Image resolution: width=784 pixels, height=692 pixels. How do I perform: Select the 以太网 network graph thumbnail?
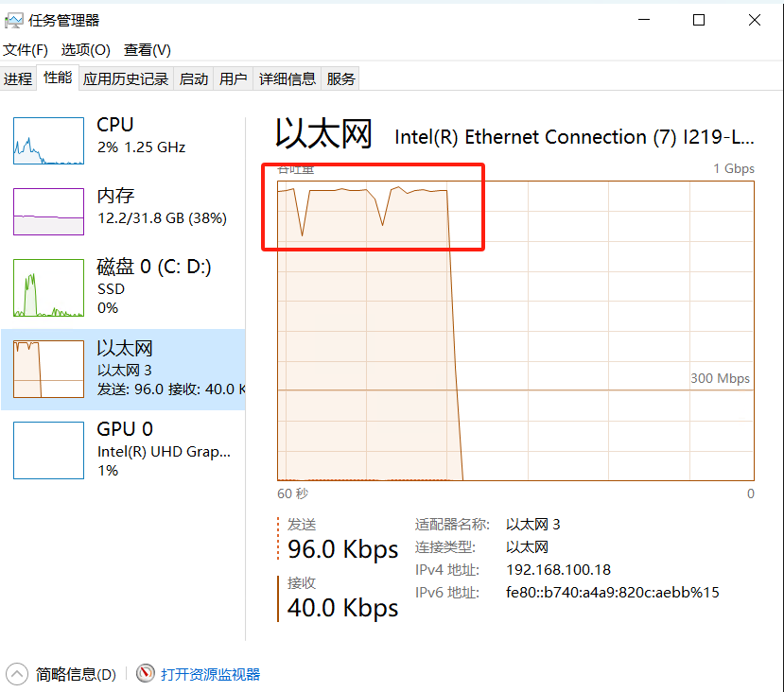pyautogui.click(x=47, y=369)
